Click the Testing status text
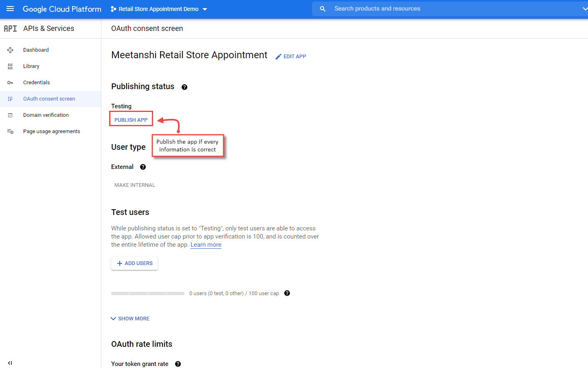588x368 pixels. tap(121, 106)
